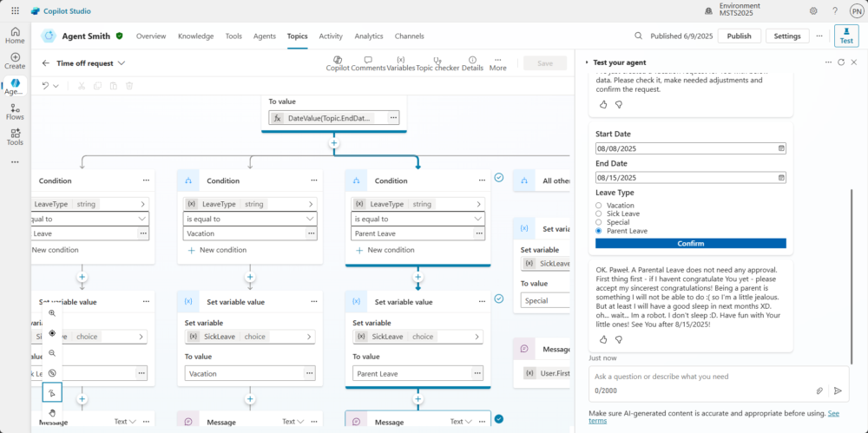Select the Sick Leave radio option
Viewport: 868px width, 433px height.
599,214
